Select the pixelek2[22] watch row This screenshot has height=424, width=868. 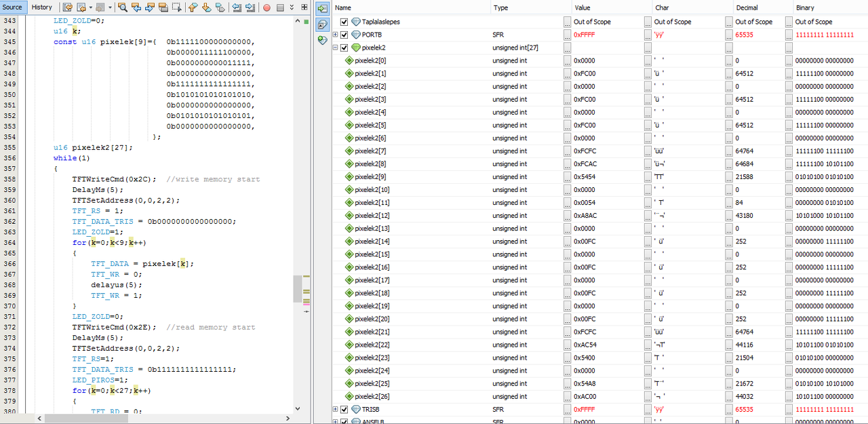(x=600, y=345)
